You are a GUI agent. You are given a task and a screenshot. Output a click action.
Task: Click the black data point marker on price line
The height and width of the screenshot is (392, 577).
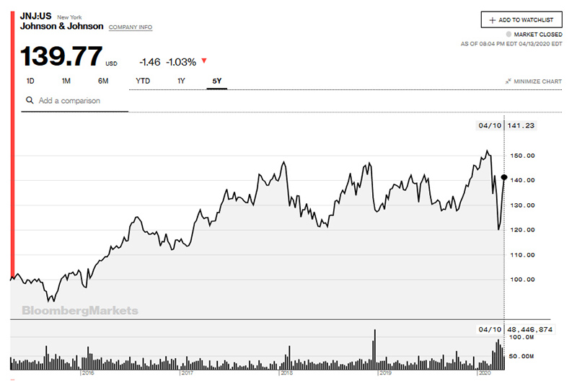coord(503,177)
